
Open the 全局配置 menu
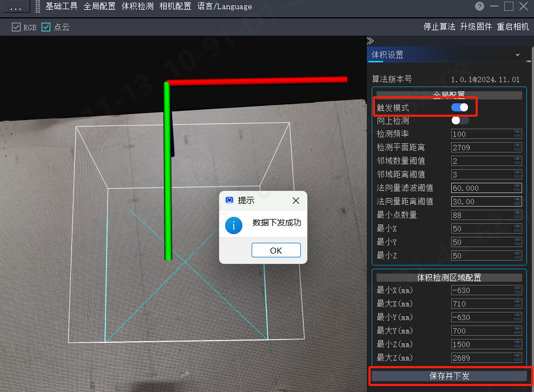(x=100, y=6)
